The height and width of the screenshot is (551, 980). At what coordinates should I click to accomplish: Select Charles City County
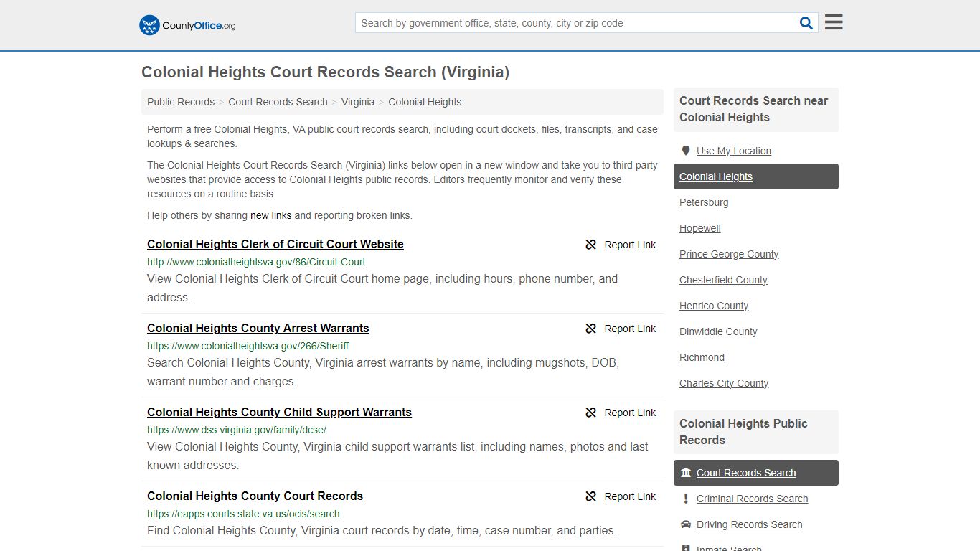click(724, 383)
